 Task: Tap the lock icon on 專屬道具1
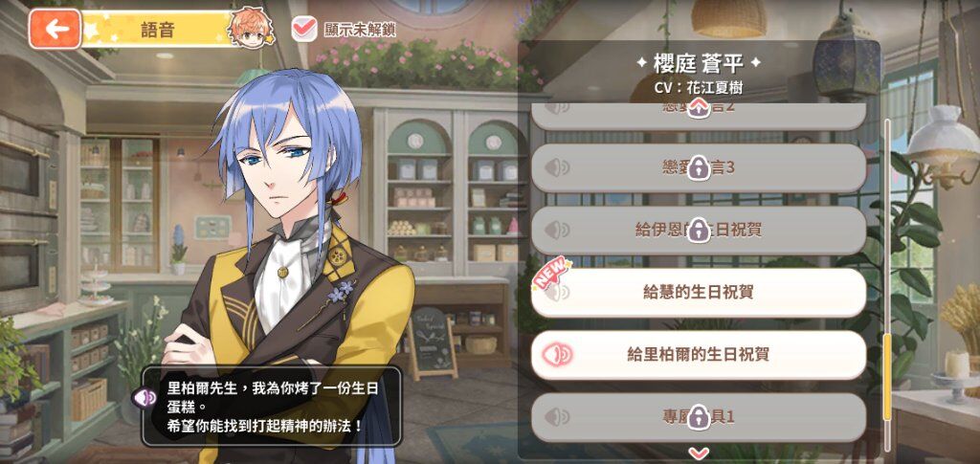(698, 417)
